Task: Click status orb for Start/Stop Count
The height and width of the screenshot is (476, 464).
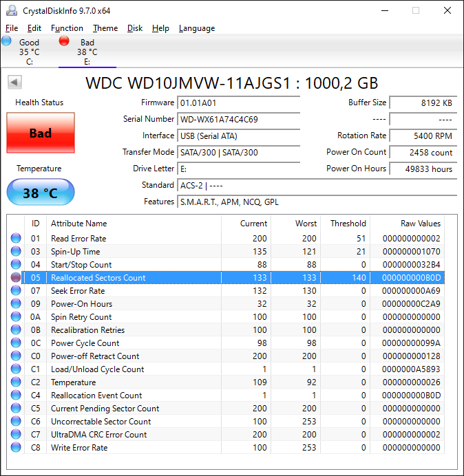Action: 16,264
